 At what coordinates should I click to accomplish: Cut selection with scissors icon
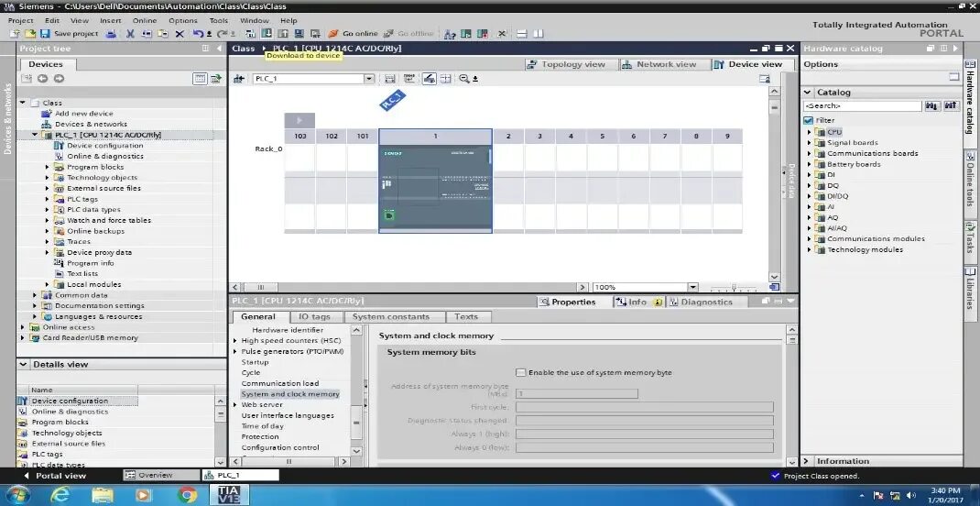click(x=130, y=34)
